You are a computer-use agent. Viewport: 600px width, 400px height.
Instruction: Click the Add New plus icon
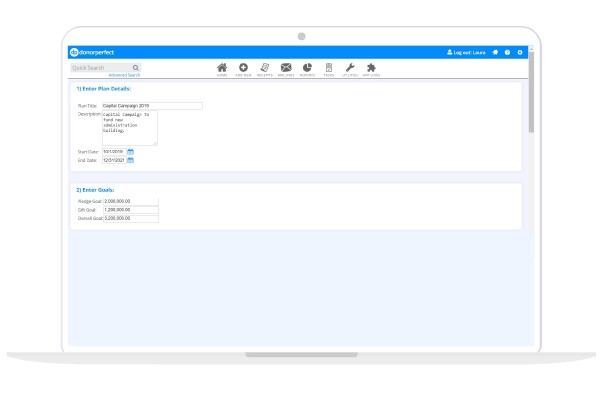pos(243,67)
